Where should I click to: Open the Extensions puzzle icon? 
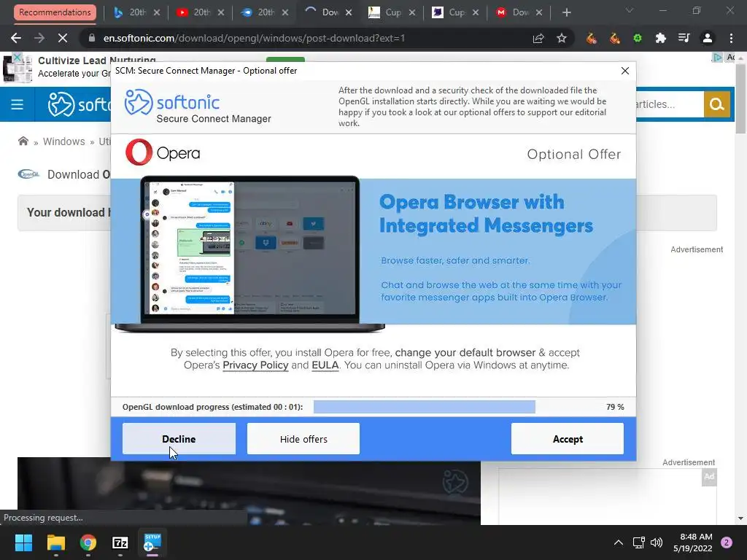pos(661,38)
